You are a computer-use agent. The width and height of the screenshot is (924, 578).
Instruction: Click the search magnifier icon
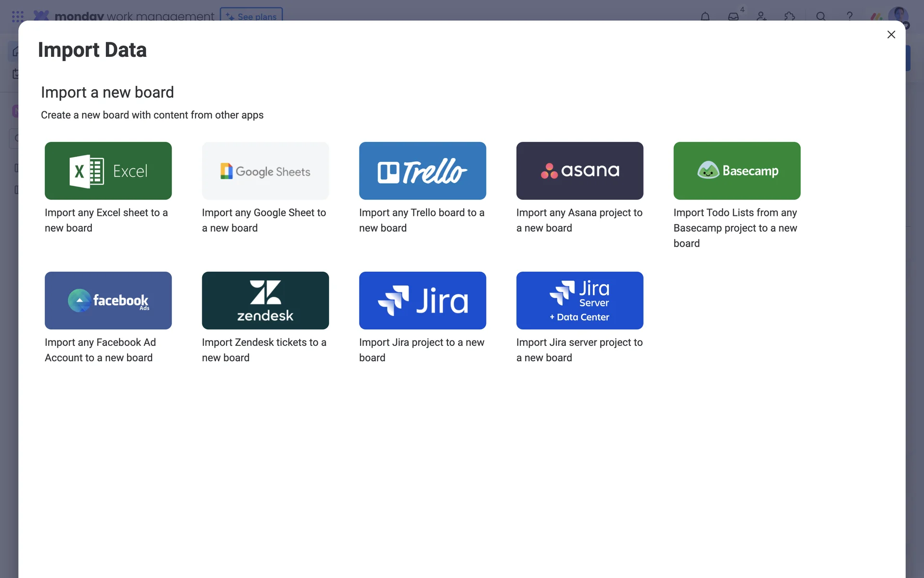[x=821, y=16]
